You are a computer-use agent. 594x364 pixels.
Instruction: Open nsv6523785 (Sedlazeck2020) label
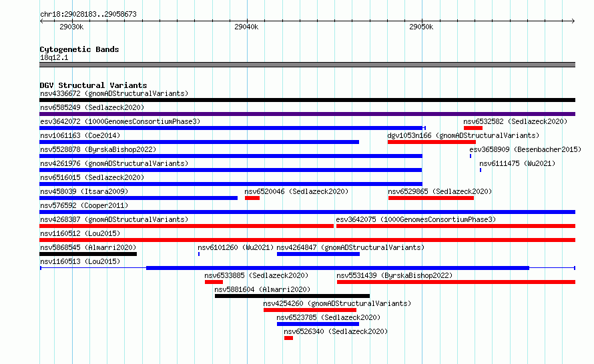[x=328, y=317]
